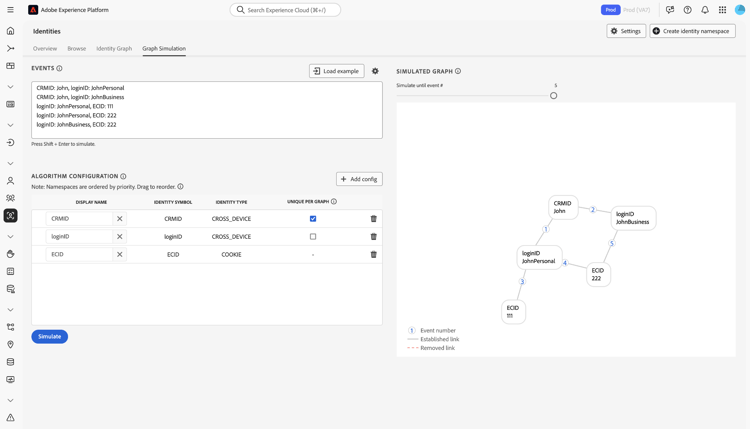Enable unique per graph for loginID
Screen dimensions: 750x429
point(313,237)
